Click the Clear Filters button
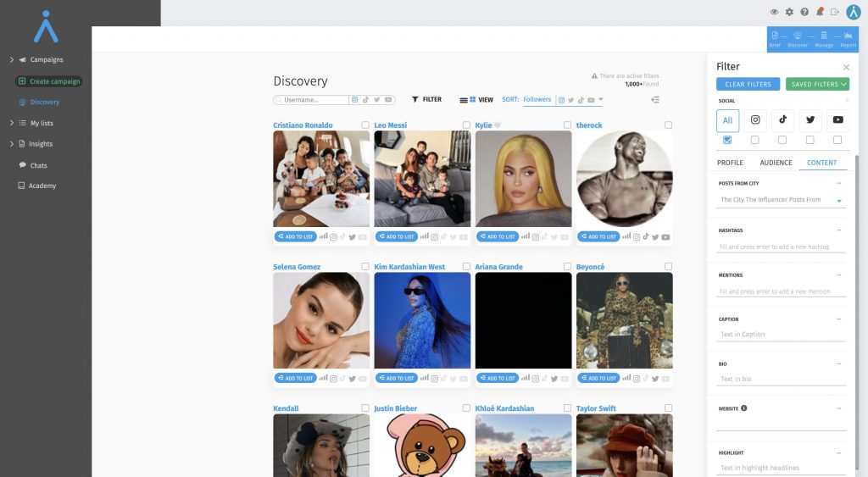The width and height of the screenshot is (868, 477). click(x=748, y=84)
